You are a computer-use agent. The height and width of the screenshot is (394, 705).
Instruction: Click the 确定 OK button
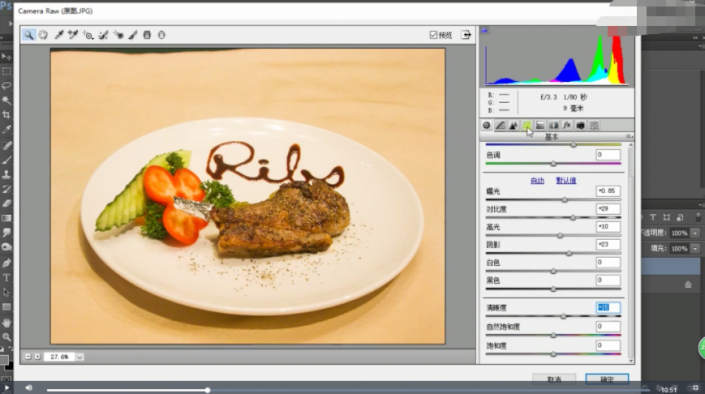tap(607, 379)
